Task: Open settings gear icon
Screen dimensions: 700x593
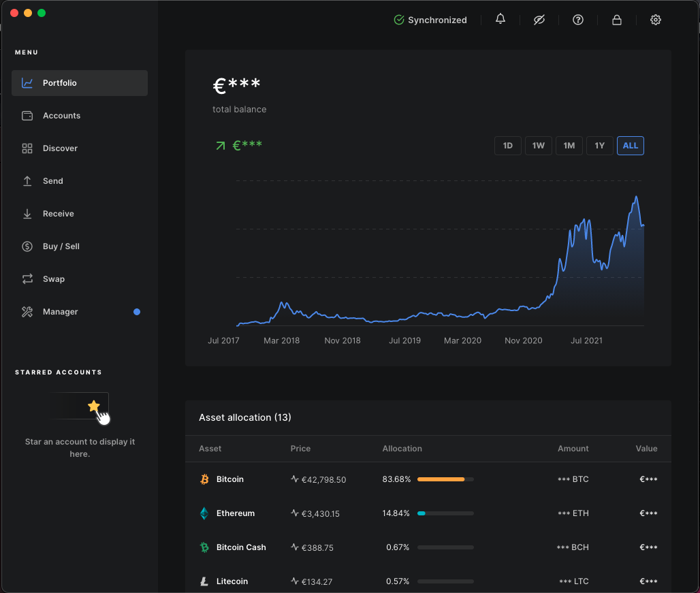Action: coord(656,20)
